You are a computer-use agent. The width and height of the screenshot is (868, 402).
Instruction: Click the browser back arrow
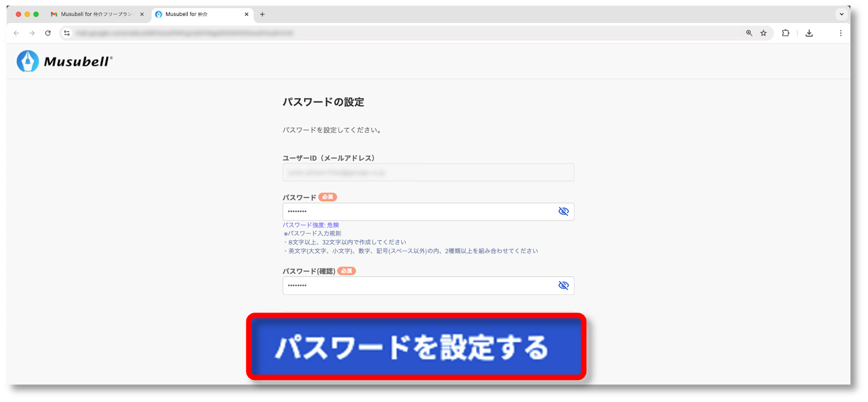16,33
